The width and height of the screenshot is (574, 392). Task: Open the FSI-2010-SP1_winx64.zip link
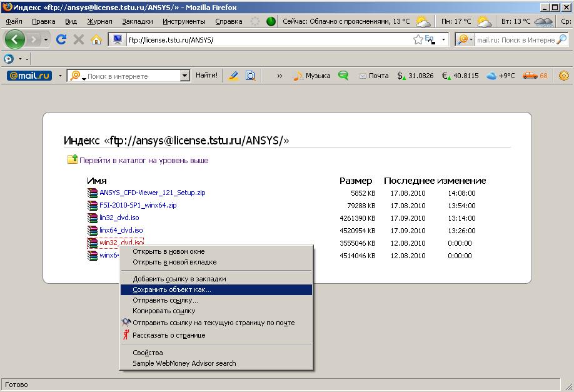138,205
